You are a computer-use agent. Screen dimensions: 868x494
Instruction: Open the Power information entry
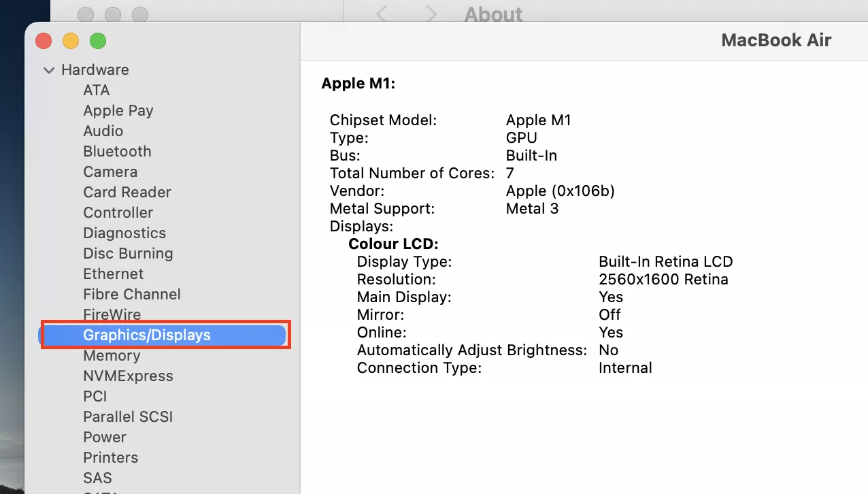pyautogui.click(x=104, y=438)
